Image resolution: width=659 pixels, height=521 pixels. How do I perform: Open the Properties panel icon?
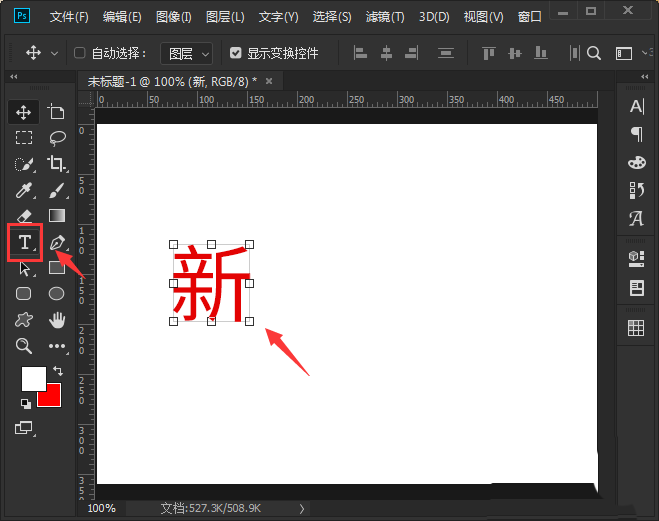click(x=636, y=288)
